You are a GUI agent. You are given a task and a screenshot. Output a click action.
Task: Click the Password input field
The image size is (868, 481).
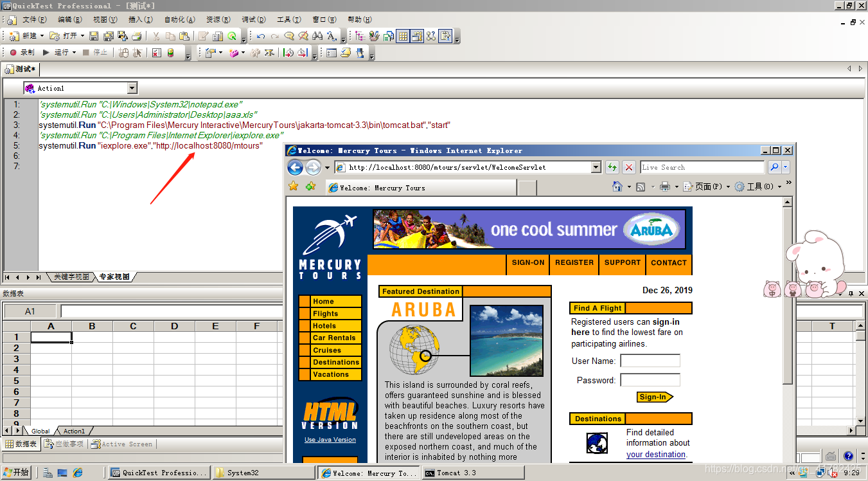pyautogui.click(x=650, y=380)
